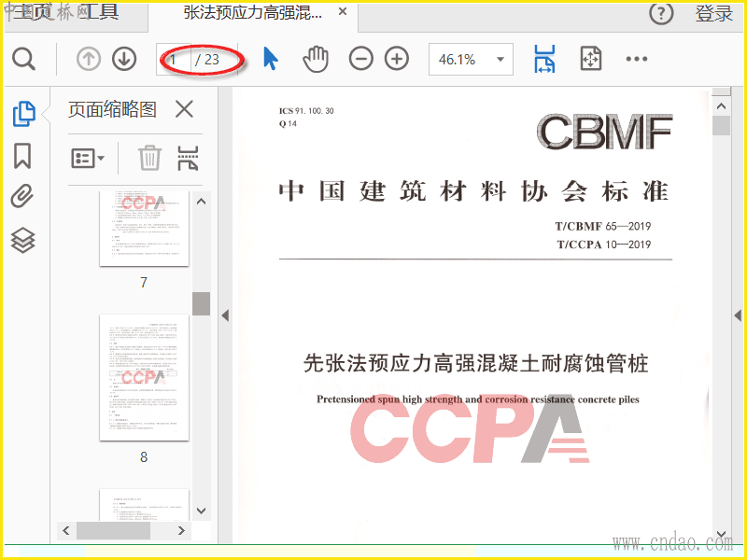
Task: Select page 7 thumbnail
Action: (144, 229)
